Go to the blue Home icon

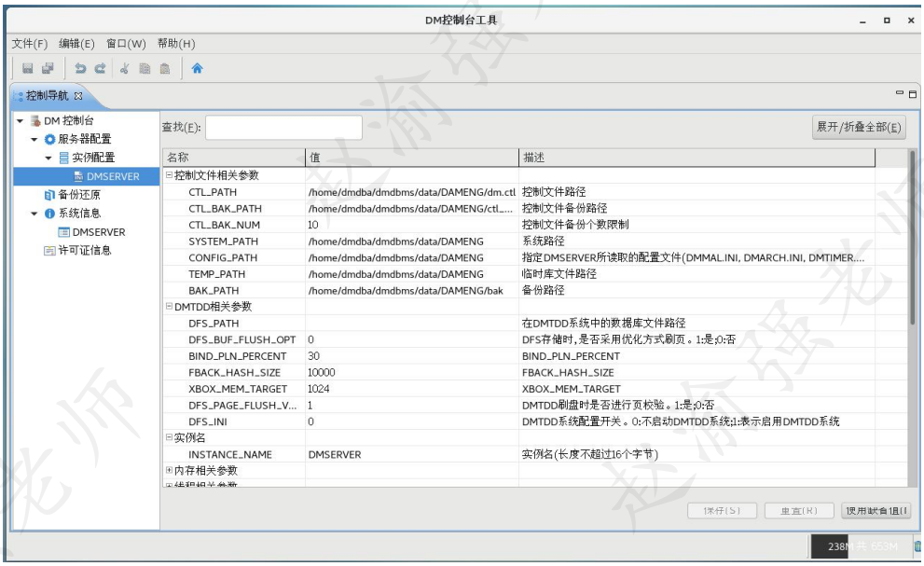tap(198, 68)
